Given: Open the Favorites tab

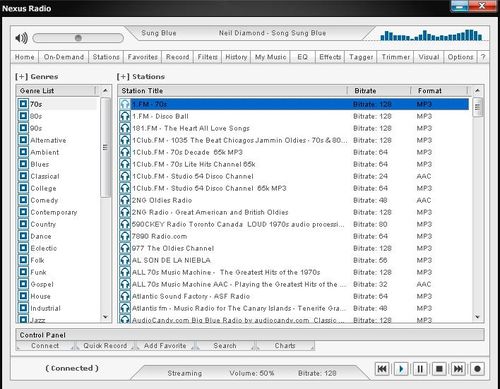Looking at the screenshot, I should click(x=143, y=57).
